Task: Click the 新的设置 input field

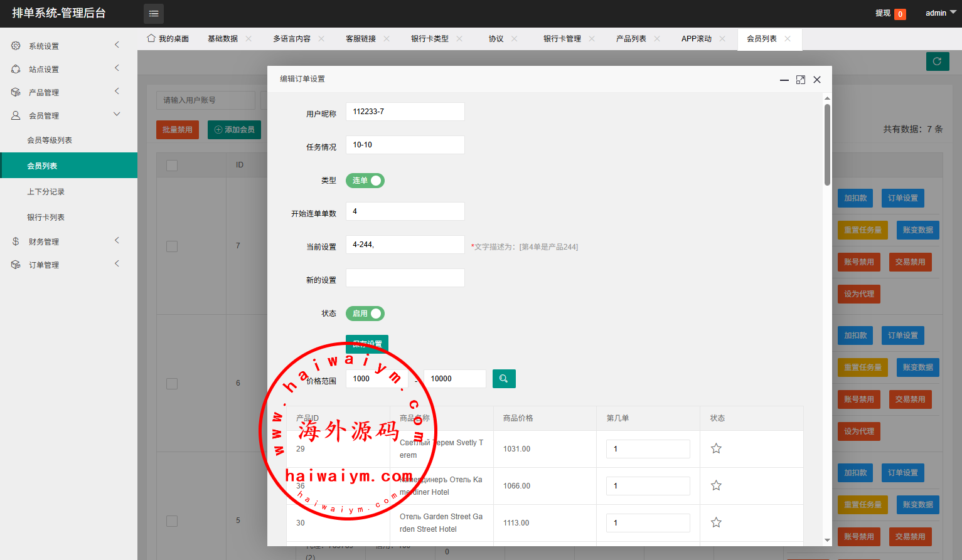Action: 405,278
